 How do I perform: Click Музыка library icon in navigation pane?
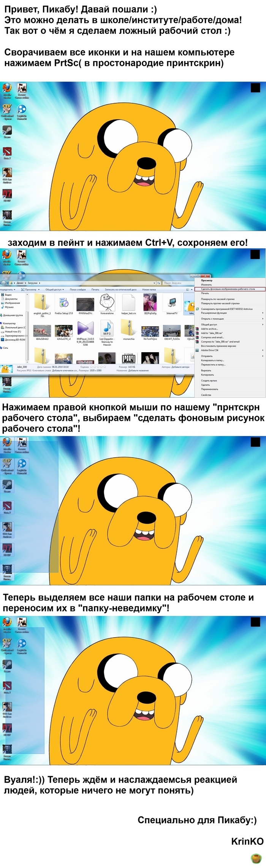(x=2, y=307)
